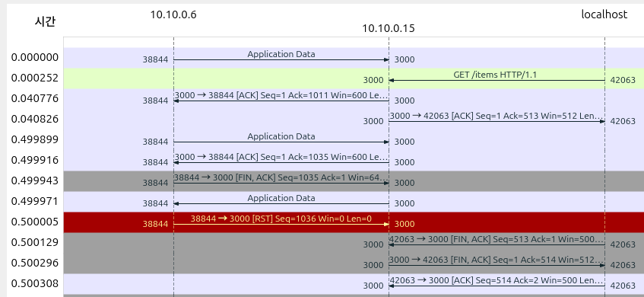Click port 42063 in the 0.500308 row
The width and height of the screenshot is (644, 297).
[623, 286]
